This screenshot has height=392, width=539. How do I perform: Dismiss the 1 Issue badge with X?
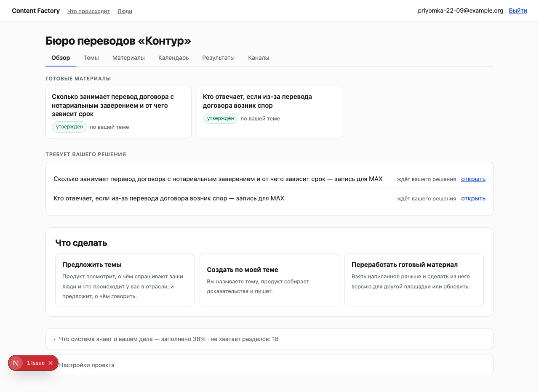pos(51,363)
